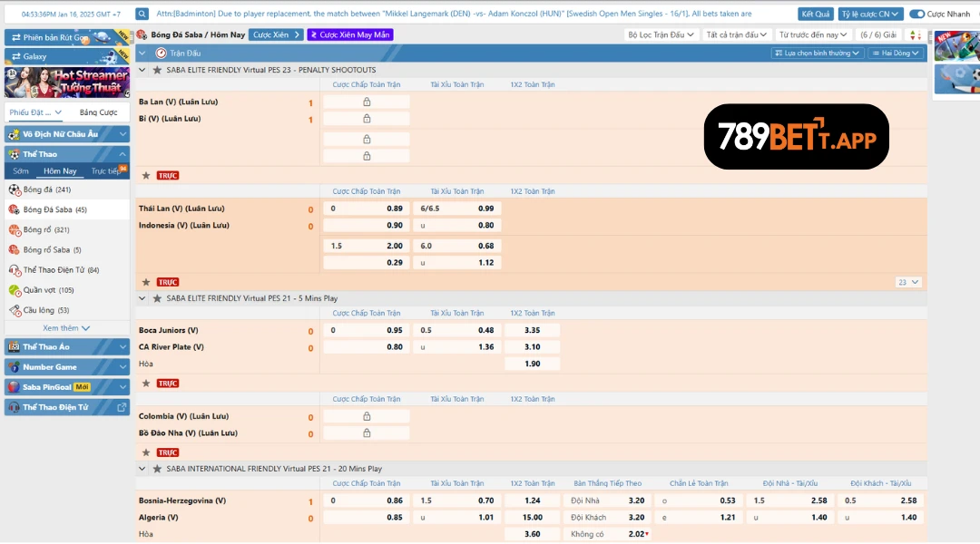Click the (6 / 6) Giải league filter
The width and height of the screenshot is (980, 544).
878,35
